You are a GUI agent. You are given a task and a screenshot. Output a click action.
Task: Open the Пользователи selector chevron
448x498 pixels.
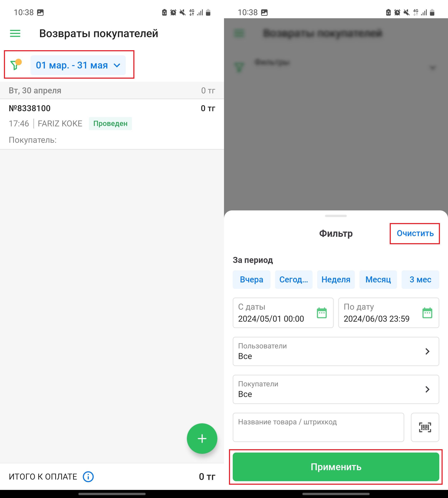(427, 352)
